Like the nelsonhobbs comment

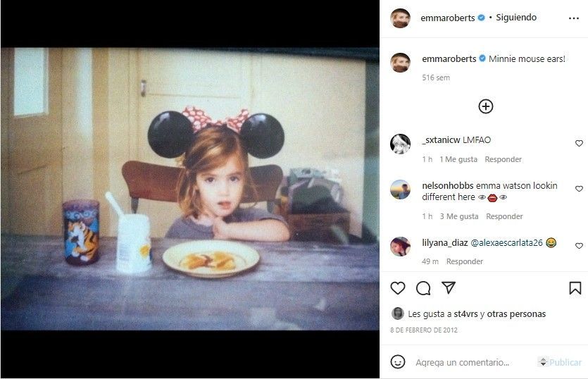coord(579,189)
